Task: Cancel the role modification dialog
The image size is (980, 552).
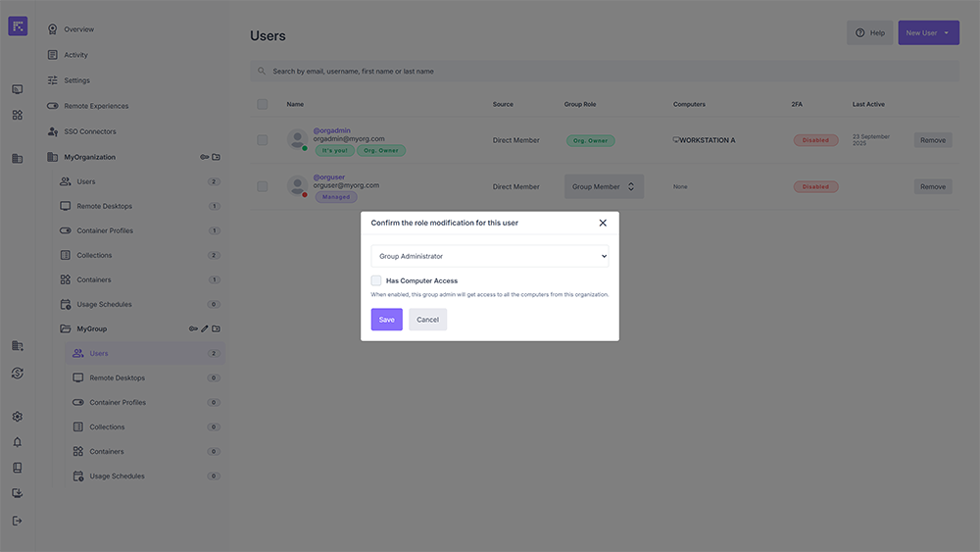Action: (427, 320)
